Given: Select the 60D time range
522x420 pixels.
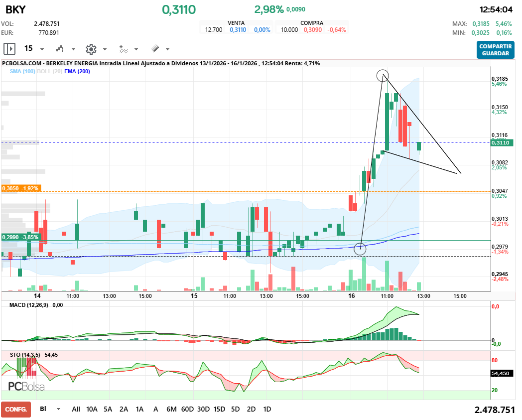Looking at the screenshot, I should pyautogui.click(x=187, y=409).
